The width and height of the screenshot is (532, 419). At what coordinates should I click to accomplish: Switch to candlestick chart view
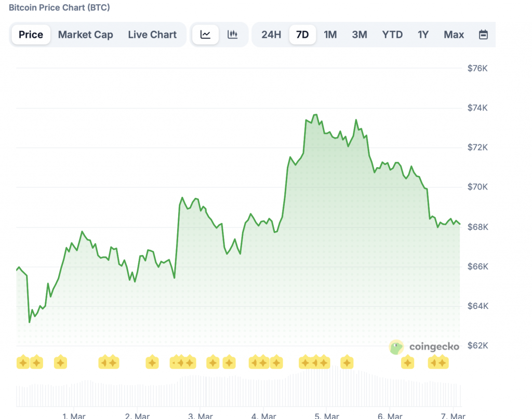click(232, 34)
